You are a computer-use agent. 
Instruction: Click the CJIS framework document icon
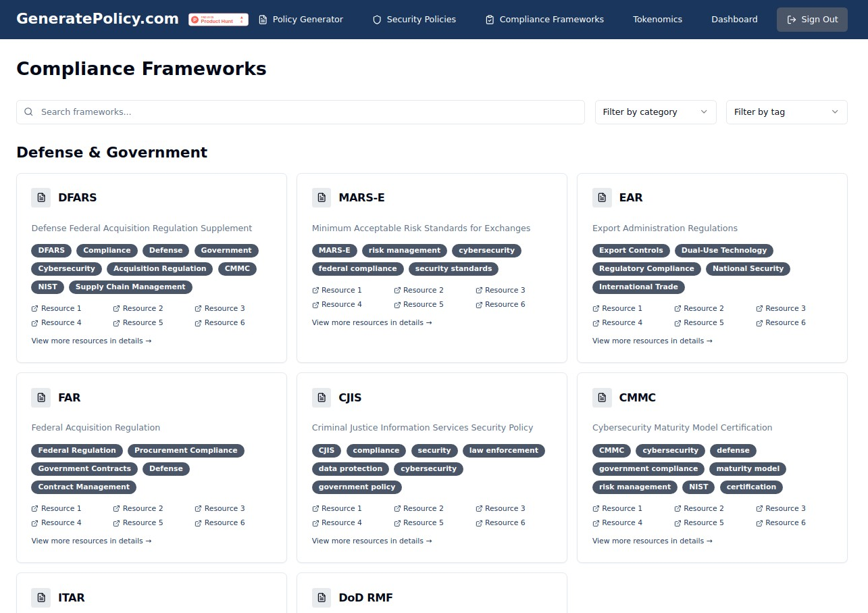coord(322,397)
